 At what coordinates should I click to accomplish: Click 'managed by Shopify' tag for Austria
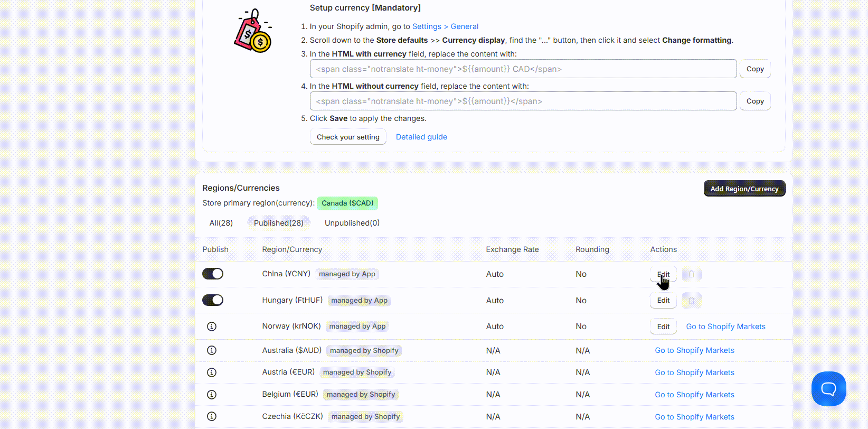[357, 372]
